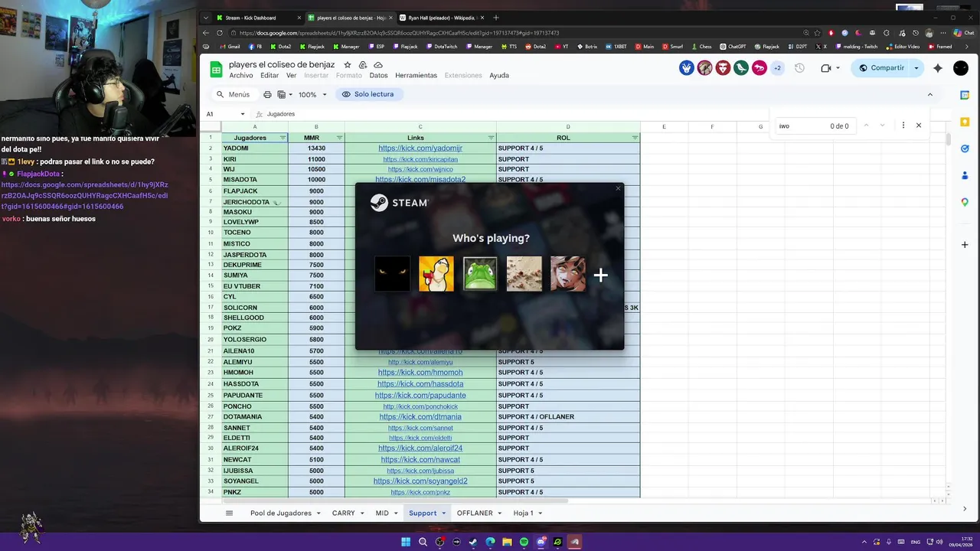The height and width of the screenshot is (551, 980).
Task: Select the FLAPJACK player cell
Action: [x=255, y=191]
